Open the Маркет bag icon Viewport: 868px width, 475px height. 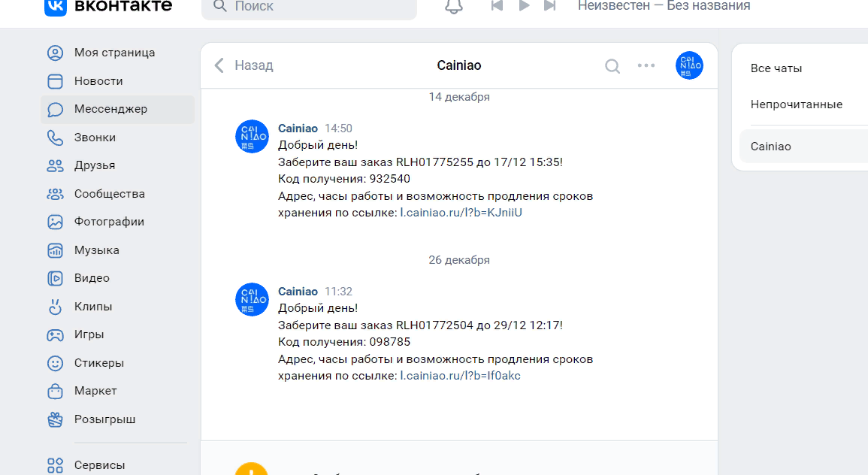click(x=55, y=391)
